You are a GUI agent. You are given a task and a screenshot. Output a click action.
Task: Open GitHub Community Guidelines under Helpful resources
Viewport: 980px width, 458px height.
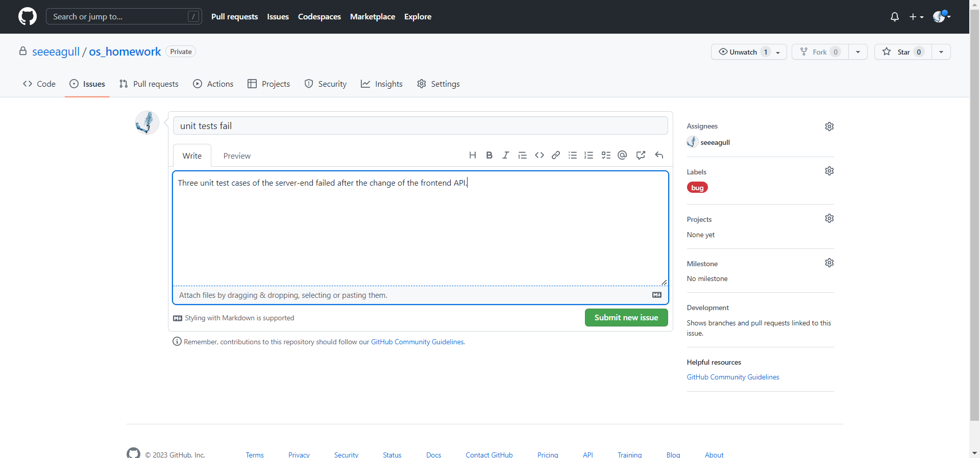(733, 377)
